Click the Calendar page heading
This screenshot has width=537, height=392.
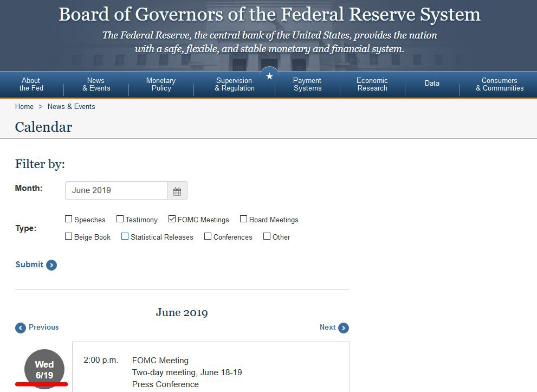pos(43,127)
